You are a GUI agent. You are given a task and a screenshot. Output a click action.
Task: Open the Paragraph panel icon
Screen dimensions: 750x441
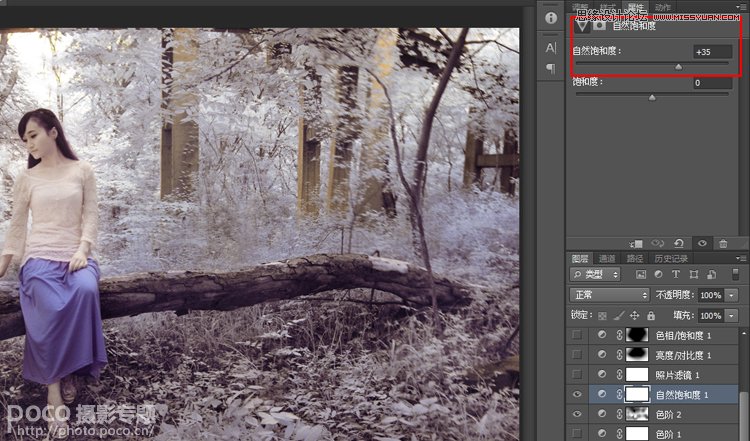click(550, 68)
